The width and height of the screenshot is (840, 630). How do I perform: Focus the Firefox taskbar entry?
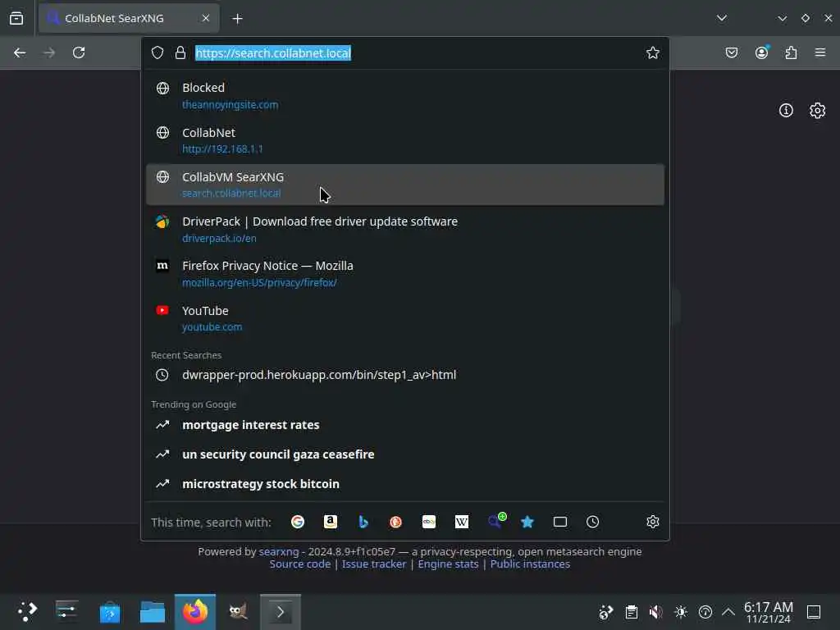point(195,612)
